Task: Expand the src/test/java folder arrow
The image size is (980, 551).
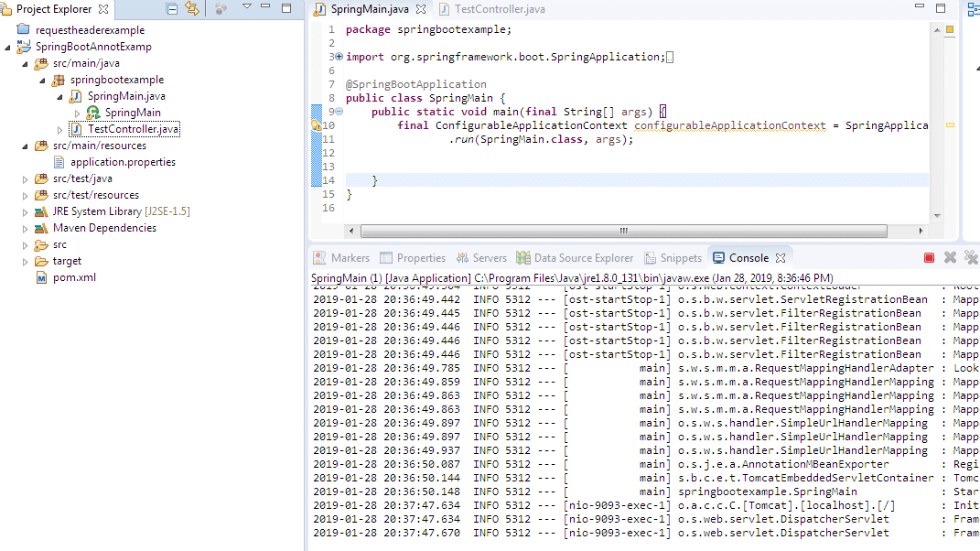Action: [x=26, y=179]
